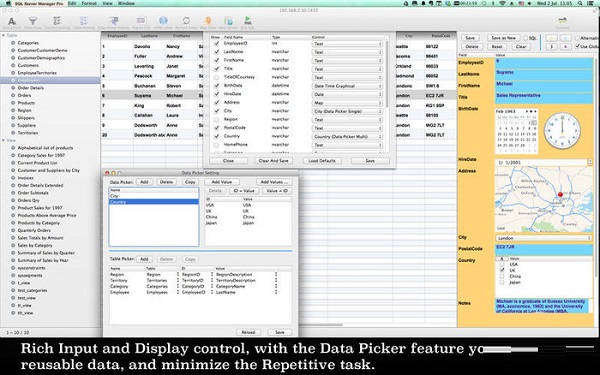
Task: Select Country in Data Picker name list
Action: pos(154,202)
